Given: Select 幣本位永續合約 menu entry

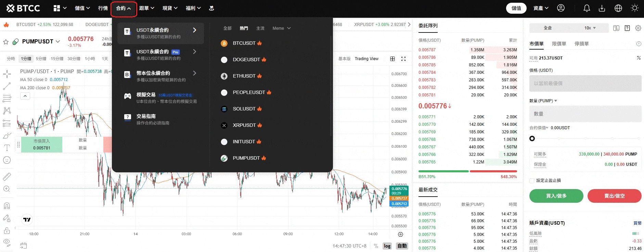Looking at the screenshot, I should pyautogui.click(x=160, y=76).
